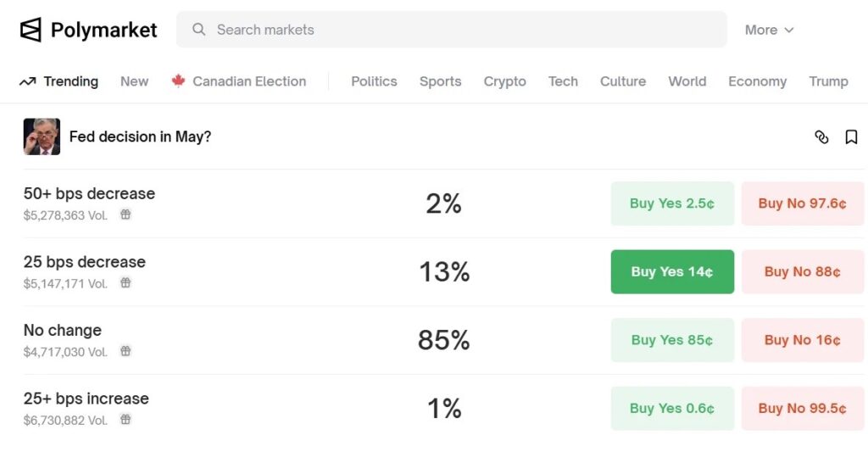Image resolution: width=868 pixels, height=468 pixels.
Task: Click gift icon under 50+ bps decrease
Action: point(125,215)
